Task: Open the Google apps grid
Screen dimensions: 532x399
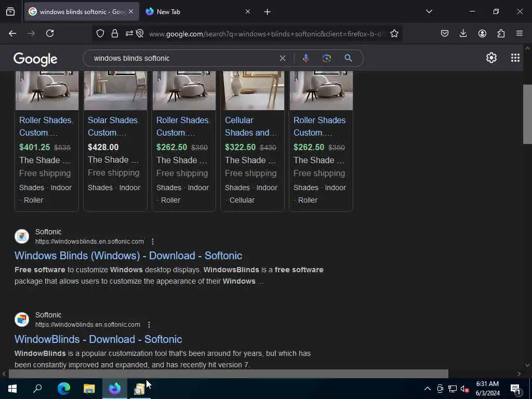Action: 515,58
